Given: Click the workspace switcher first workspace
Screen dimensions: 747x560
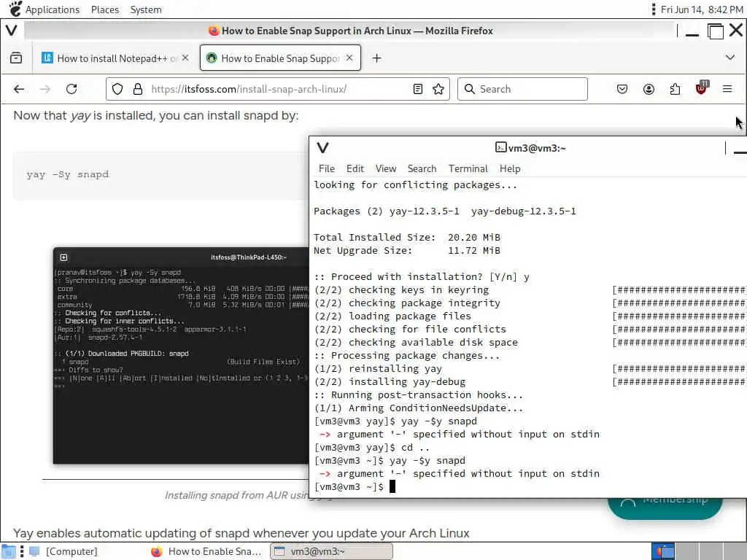Looking at the screenshot, I should click(x=662, y=551).
